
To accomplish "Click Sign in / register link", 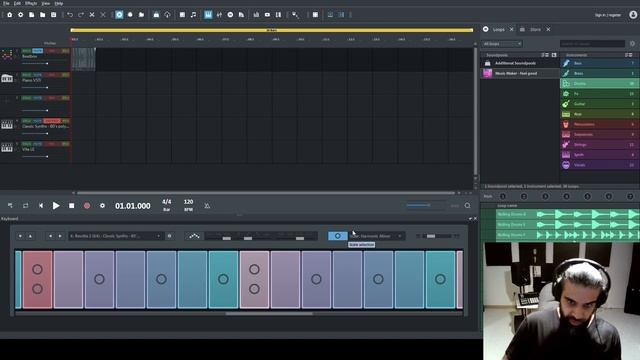I will tap(607, 15).
